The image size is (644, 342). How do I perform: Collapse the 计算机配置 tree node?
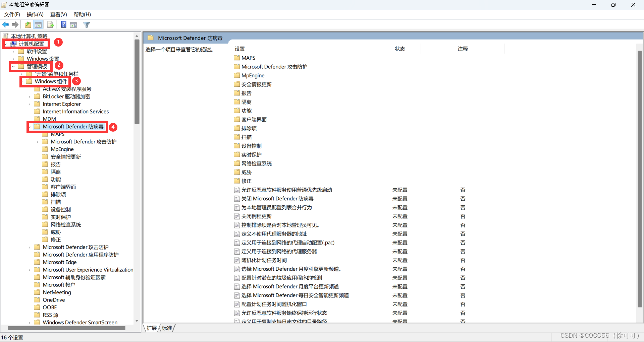click(x=6, y=44)
